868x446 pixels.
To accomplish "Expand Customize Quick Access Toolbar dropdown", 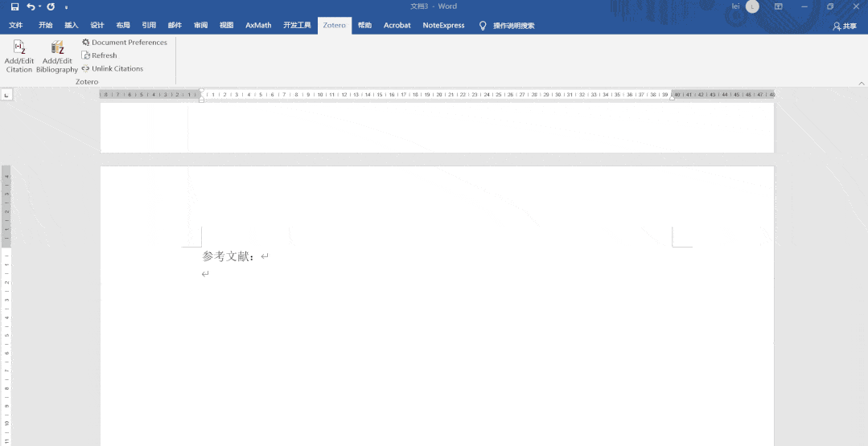I will coord(67,7).
